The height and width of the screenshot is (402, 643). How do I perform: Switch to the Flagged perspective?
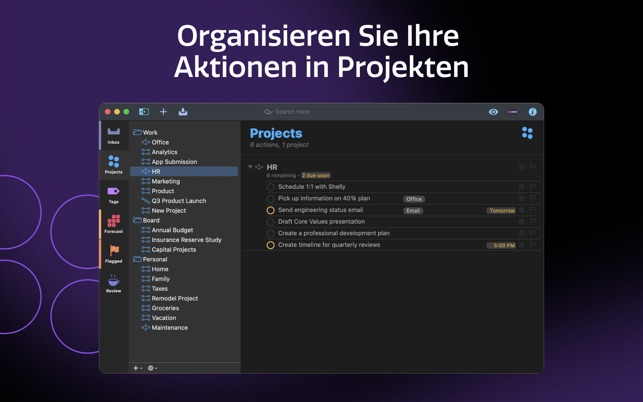[114, 254]
